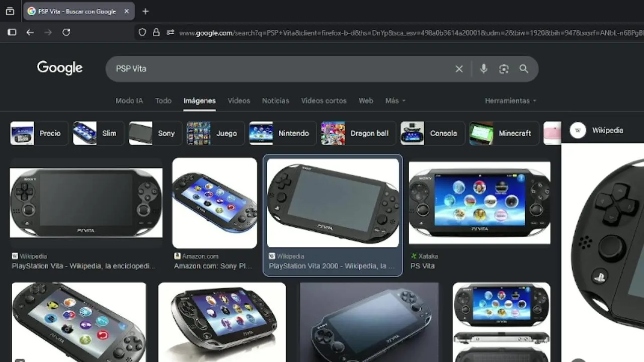Open "Amazon.com: Sony Pl..." result title
Screen dimensions: 644x362
point(213,266)
